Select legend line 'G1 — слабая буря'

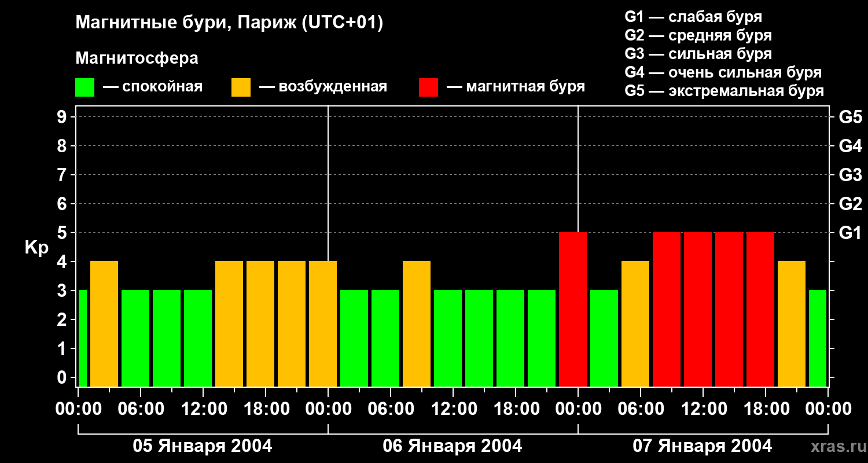coord(693,17)
